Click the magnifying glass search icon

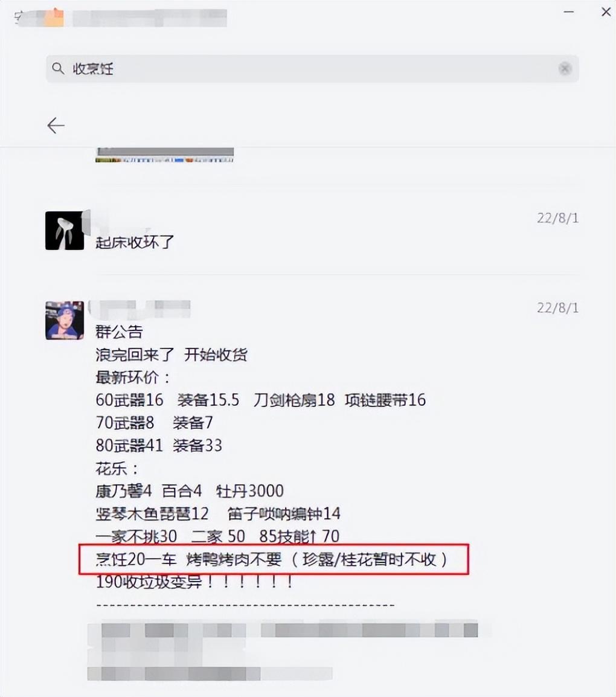click(x=58, y=68)
